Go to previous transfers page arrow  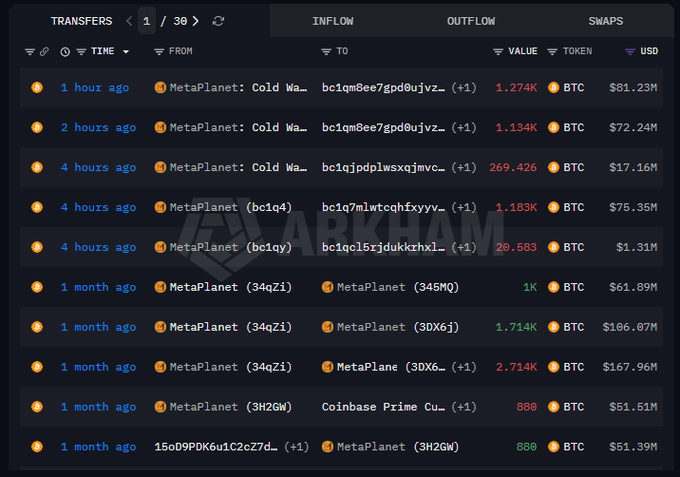click(x=129, y=21)
